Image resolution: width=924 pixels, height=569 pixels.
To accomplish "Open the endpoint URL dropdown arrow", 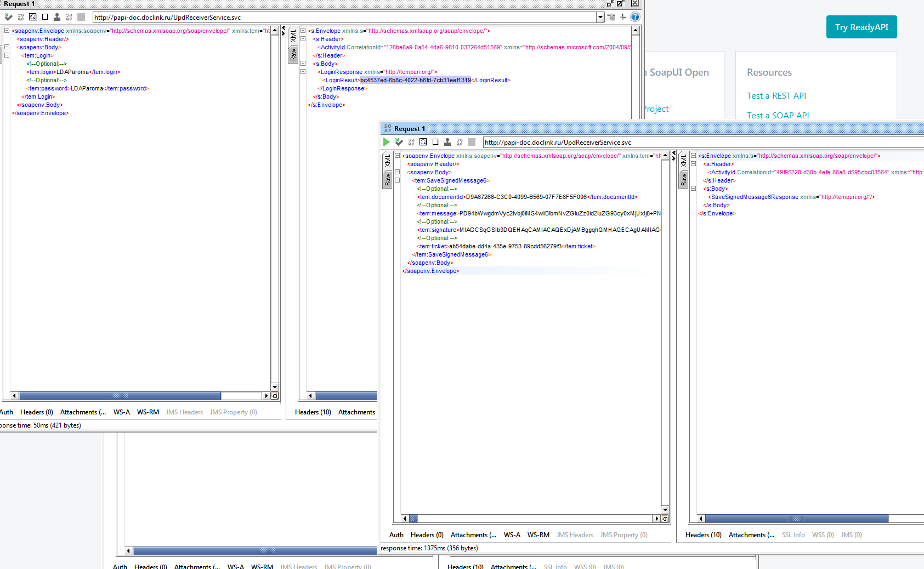I will coord(600,17).
